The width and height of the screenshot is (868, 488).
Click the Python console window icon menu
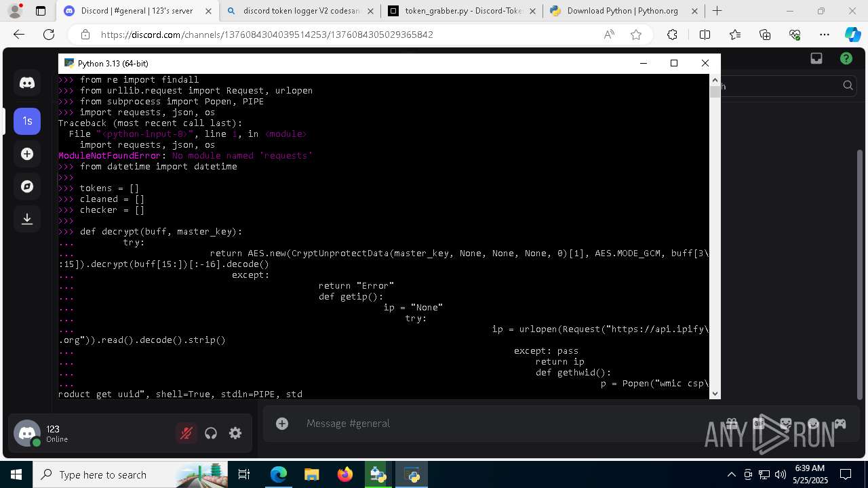coord(68,63)
